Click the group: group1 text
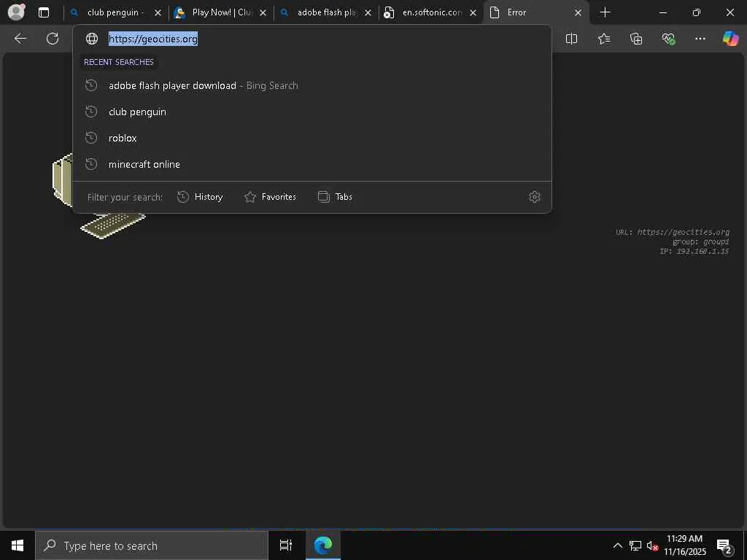 (x=701, y=241)
